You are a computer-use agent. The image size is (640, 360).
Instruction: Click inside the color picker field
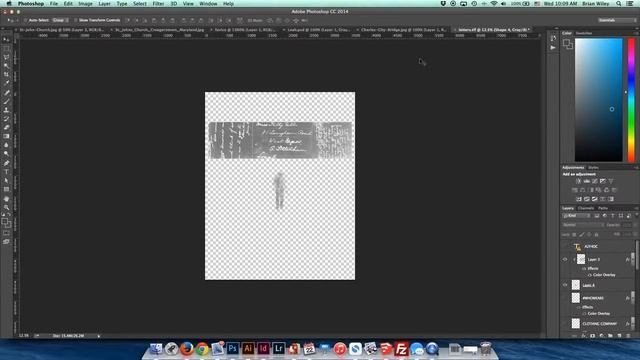[598, 100]
